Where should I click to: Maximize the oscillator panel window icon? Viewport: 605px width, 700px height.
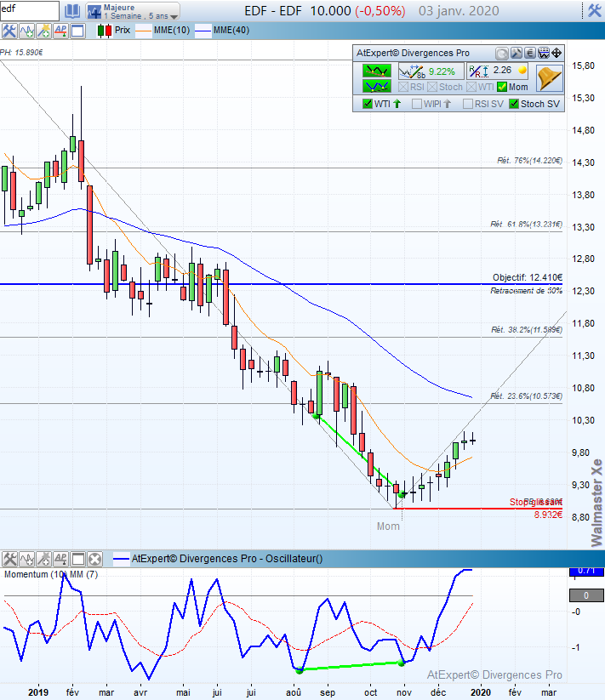(77, 559)
